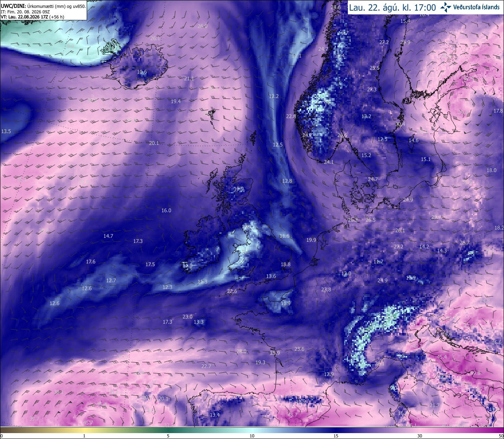Pick the 1 tick on color scale
The width and height of the screenshot is (504, 439).
(84, 436)
